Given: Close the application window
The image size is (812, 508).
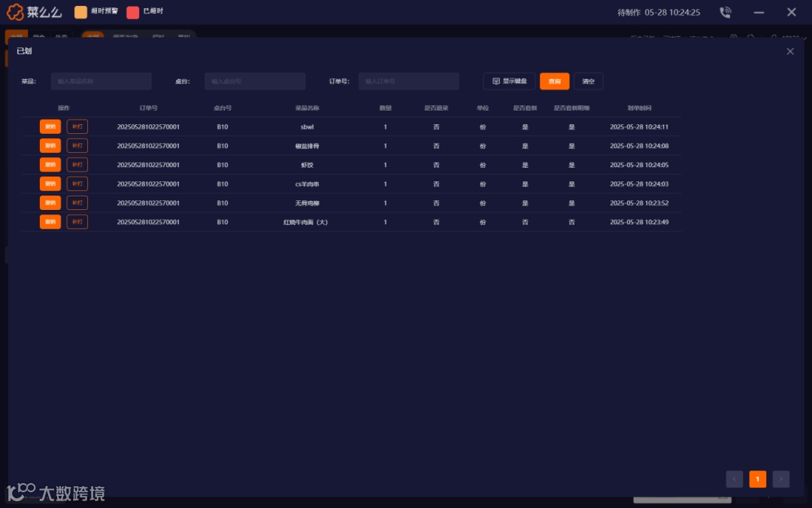Looking at the screenshot, I should pos(791,12).
